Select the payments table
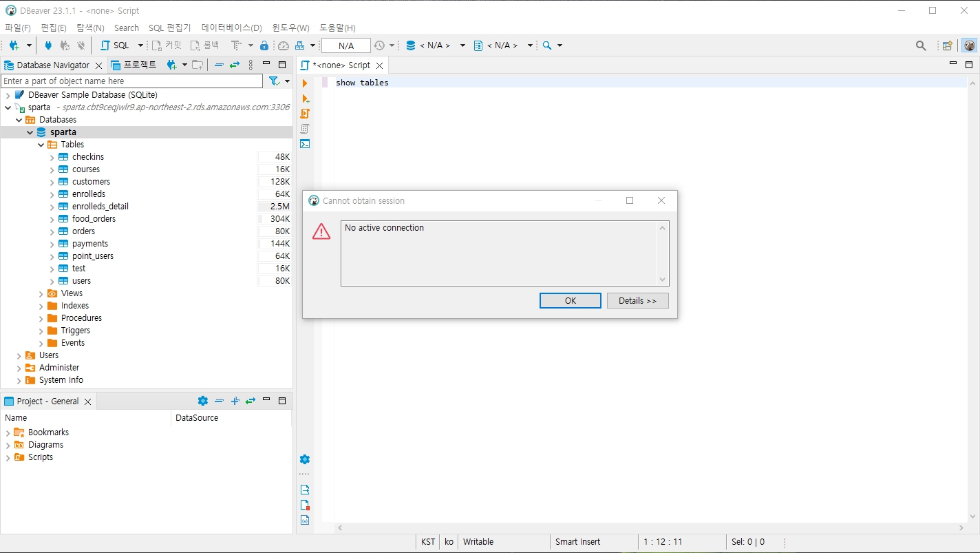Viewport: 980px width, 553px height. 90,244
